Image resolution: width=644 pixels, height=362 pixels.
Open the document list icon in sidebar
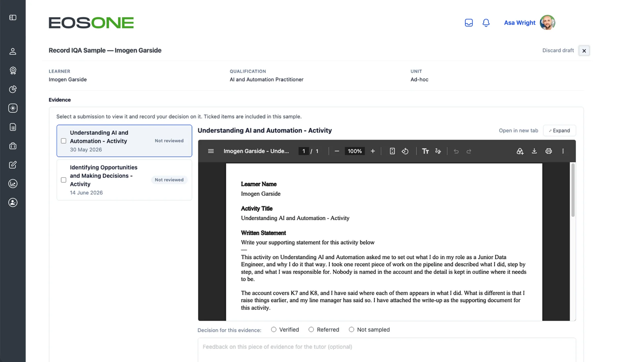coord(13,127)
